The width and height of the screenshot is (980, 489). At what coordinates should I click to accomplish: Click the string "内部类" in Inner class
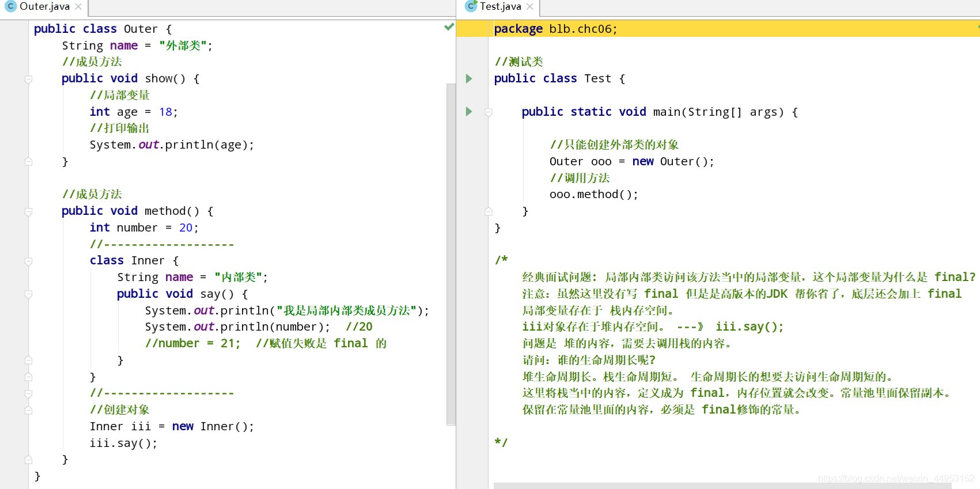tap(239, 277)
